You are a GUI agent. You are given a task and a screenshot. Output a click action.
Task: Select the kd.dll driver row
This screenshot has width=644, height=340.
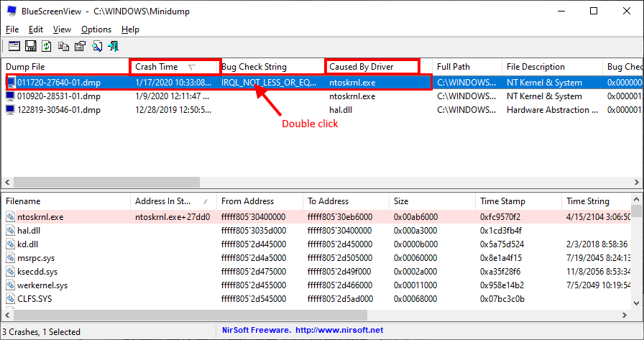tap(316, 244)
